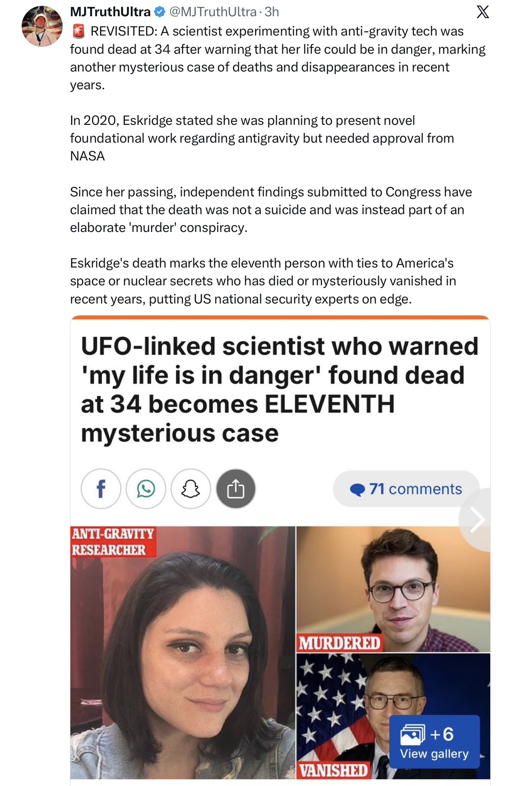
Task: Click the speech bubble comments icon
Action: pos(357,489)
